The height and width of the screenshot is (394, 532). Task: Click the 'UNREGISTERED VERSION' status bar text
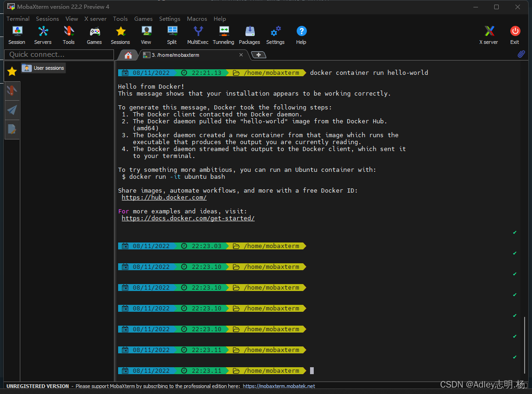click(x=38, y=386)
